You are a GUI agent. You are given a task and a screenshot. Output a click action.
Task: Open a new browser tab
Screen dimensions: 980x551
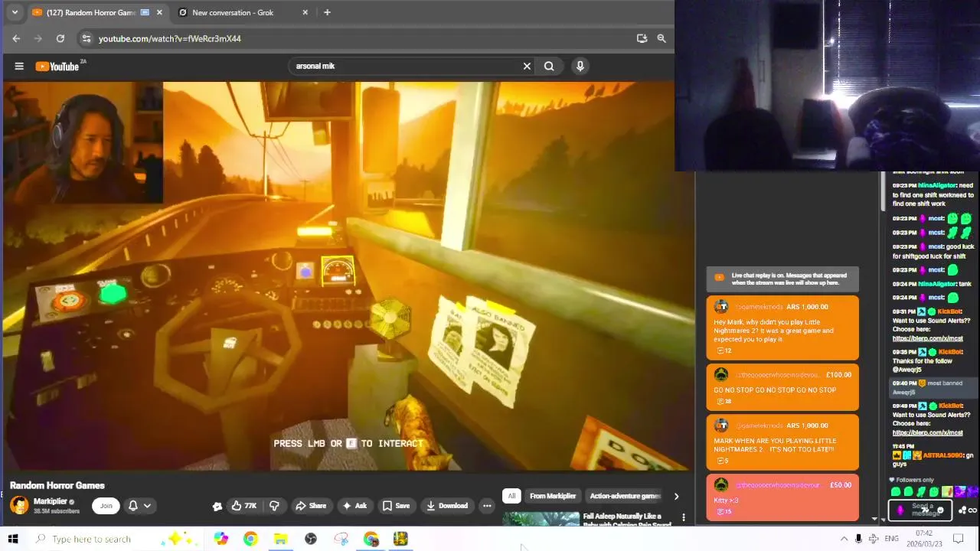[x=327, y=12]
